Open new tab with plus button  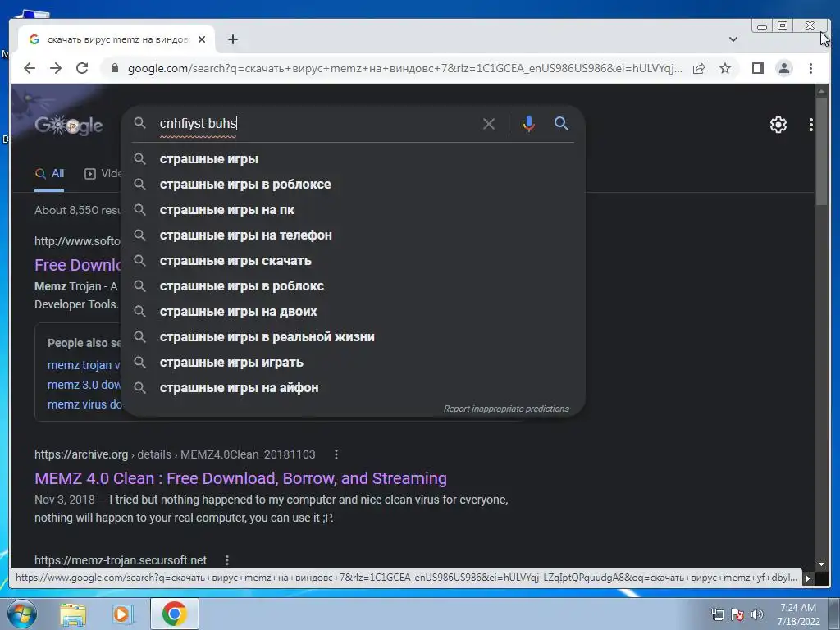(232, 39)
